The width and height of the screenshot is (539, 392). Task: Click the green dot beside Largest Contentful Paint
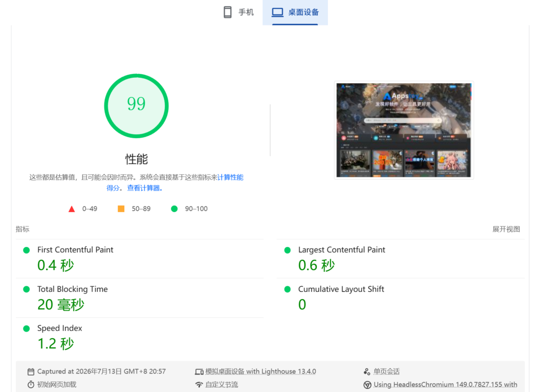click(288, 250)
